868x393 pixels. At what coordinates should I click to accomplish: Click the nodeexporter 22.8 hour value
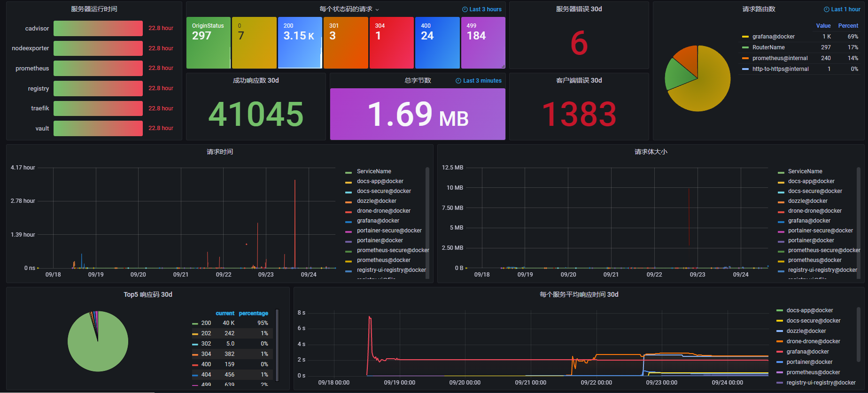[161, 48]
